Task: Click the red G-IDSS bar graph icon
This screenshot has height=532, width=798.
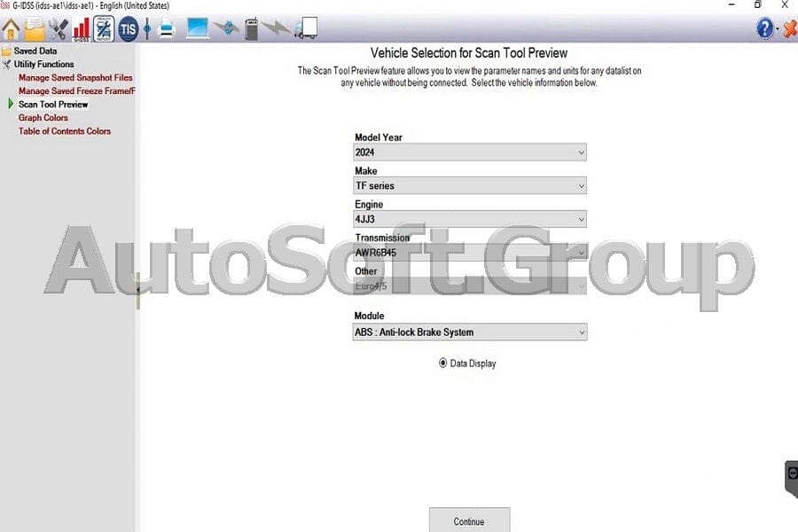Action: click(82, 27)
